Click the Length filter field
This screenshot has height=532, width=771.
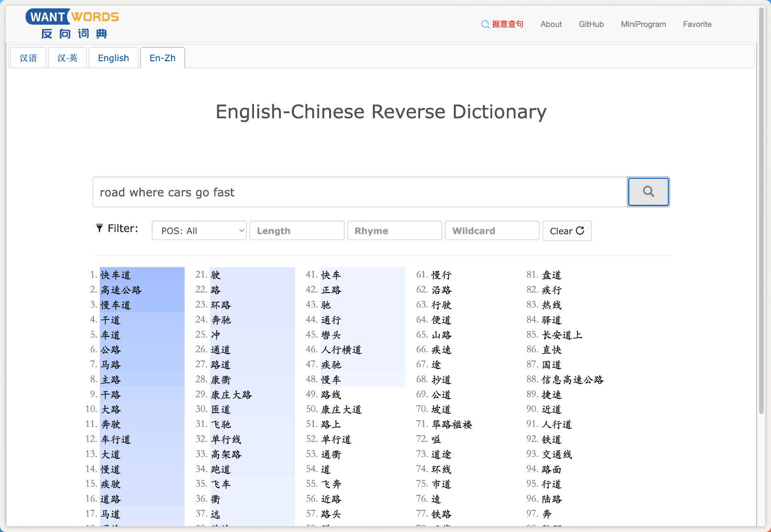click(x=297, y=231)
